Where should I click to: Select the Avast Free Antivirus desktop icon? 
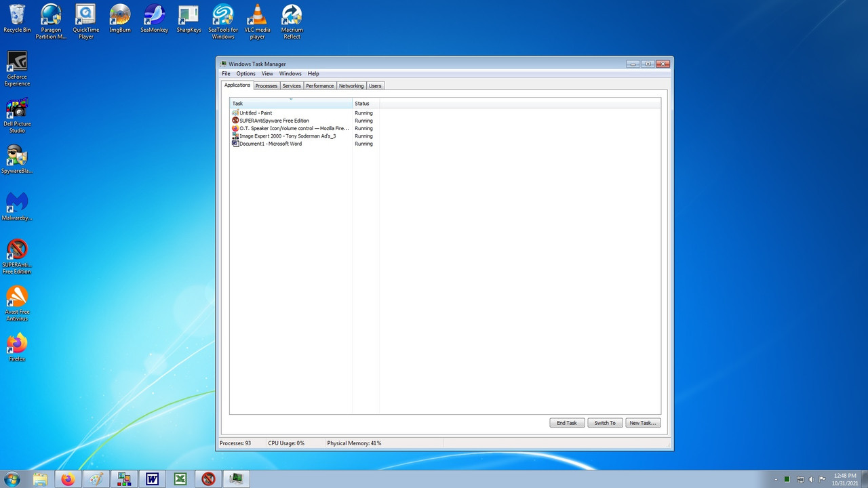point(17,303)
